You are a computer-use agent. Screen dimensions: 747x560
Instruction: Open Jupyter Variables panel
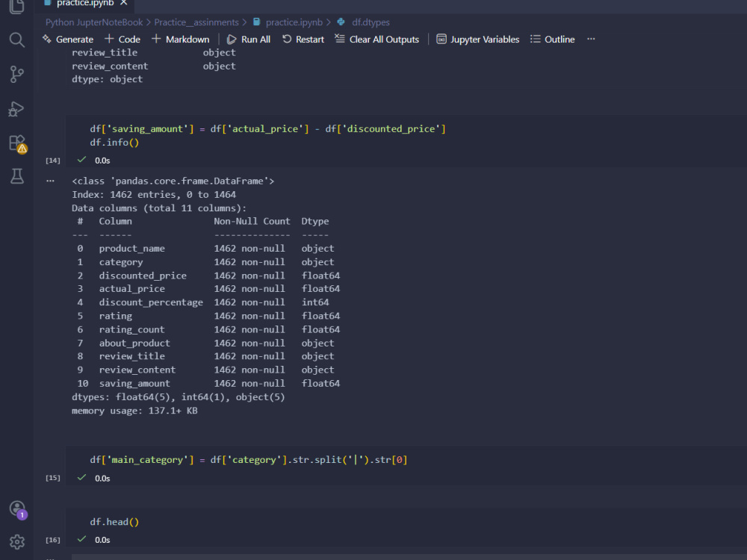click(x=478, y=39)
